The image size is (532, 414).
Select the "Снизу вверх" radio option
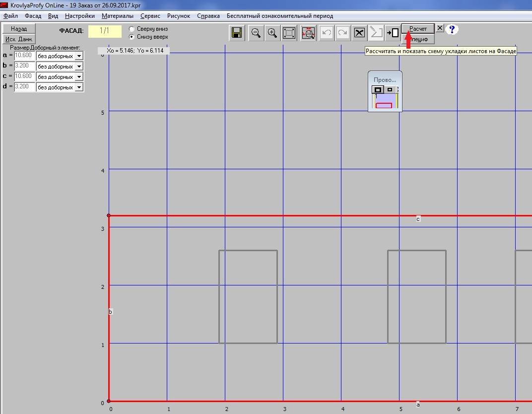[x=132, y=37]
